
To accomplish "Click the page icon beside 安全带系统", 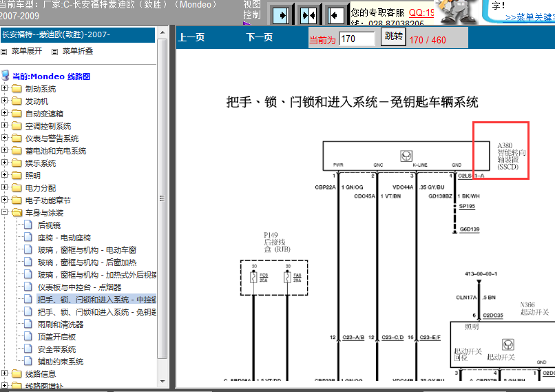I will (x=28, y=349).
